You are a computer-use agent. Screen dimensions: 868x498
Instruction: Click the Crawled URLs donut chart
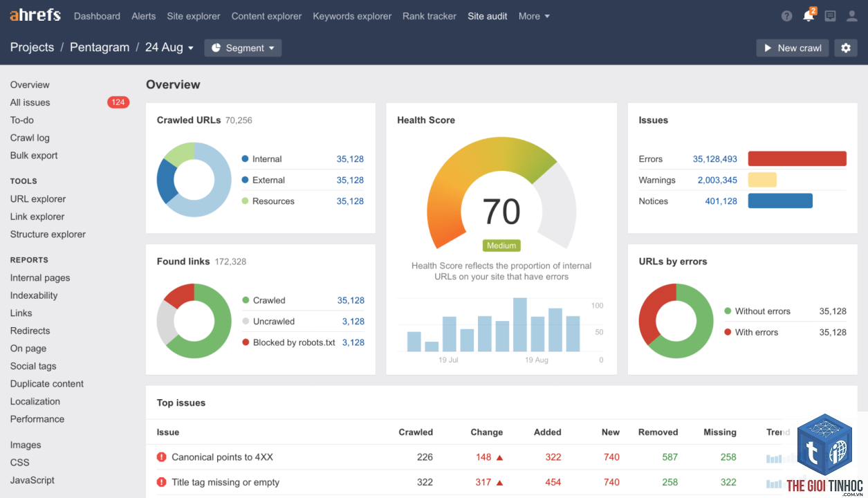point(194,180)
